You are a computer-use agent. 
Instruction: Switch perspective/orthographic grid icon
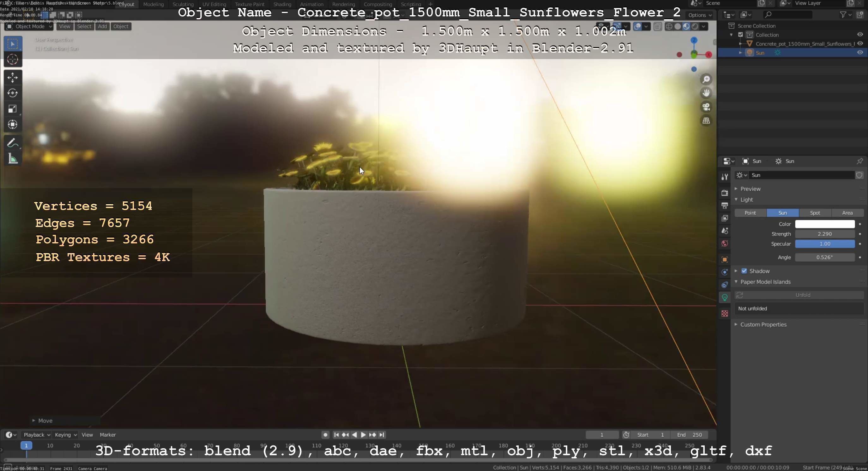706,121
